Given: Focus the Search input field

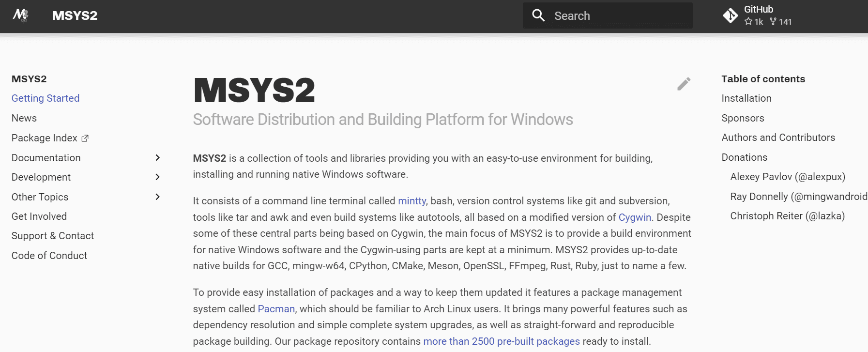Looking at the screenshot, I should [x=608, y=15].
